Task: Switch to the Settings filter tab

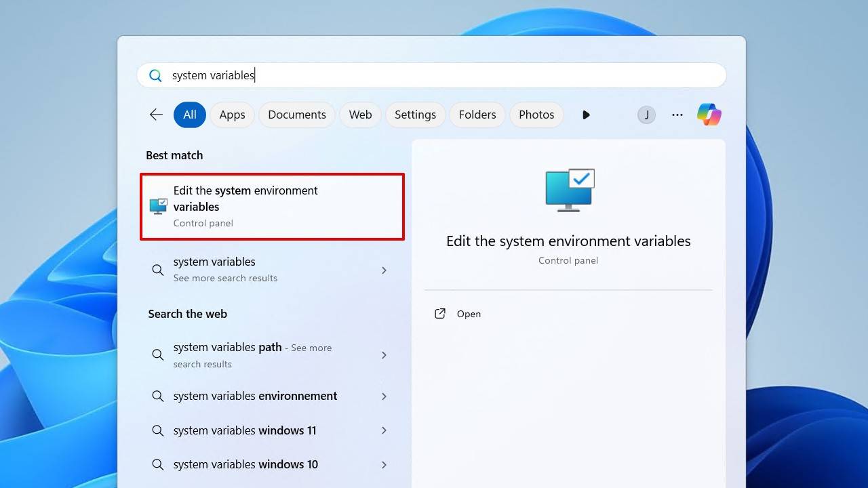Action: (415, 115)
